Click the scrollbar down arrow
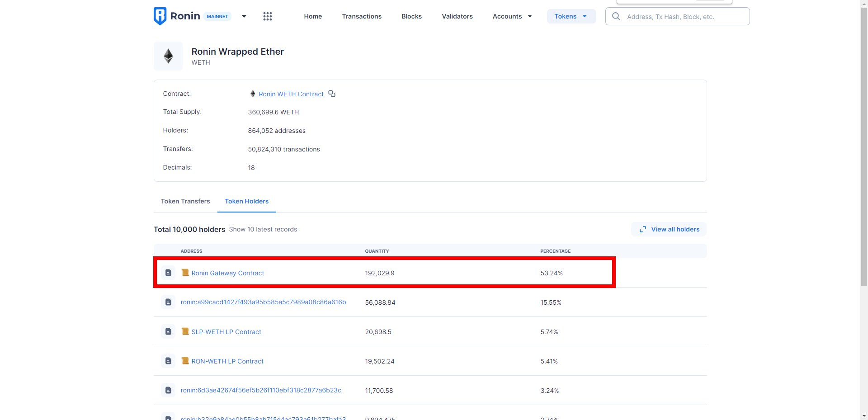Image resolution: width=868 pixels, height=420 pixels. click(x=864, y=416)
